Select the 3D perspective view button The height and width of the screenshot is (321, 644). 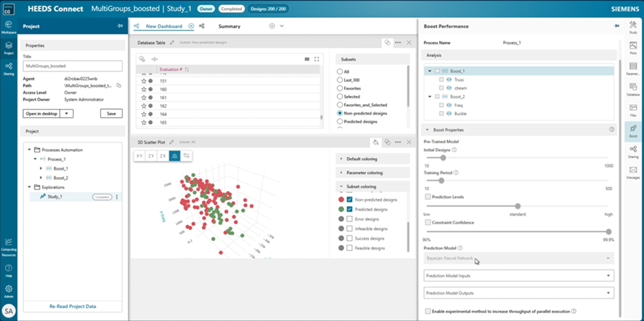pyautogui.click(x=175, y=156)
